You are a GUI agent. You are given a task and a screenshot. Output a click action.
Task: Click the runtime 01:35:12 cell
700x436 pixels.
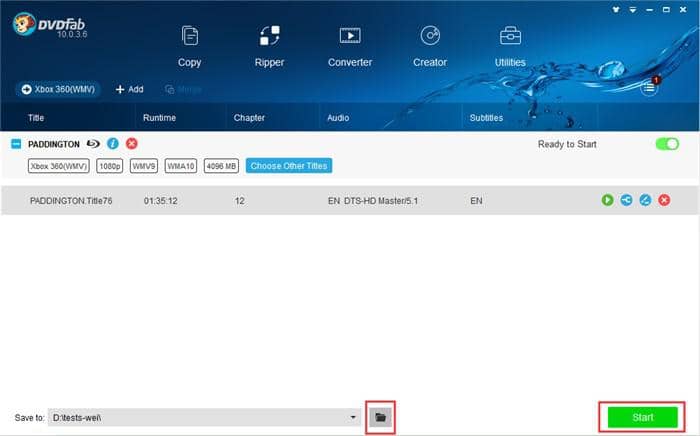161,201
